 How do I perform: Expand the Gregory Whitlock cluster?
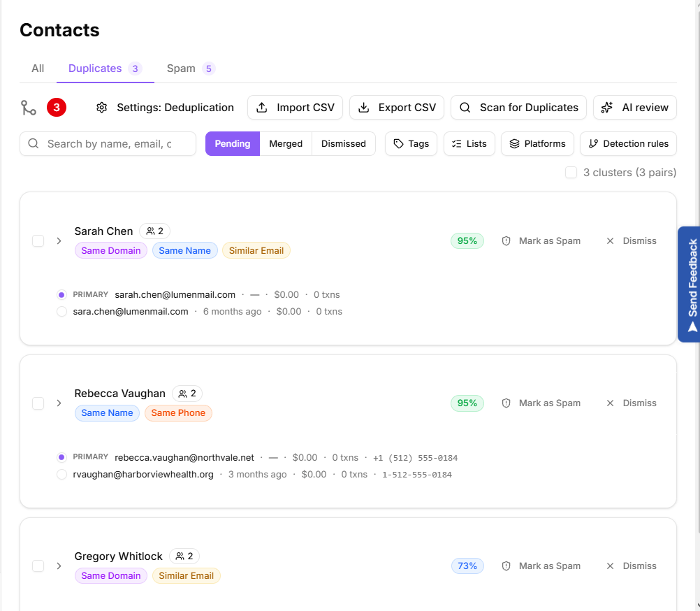coord(59,566)
